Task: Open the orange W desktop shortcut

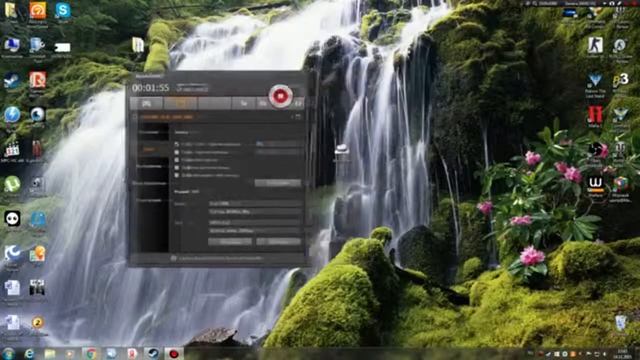Action: pos(596,184)
